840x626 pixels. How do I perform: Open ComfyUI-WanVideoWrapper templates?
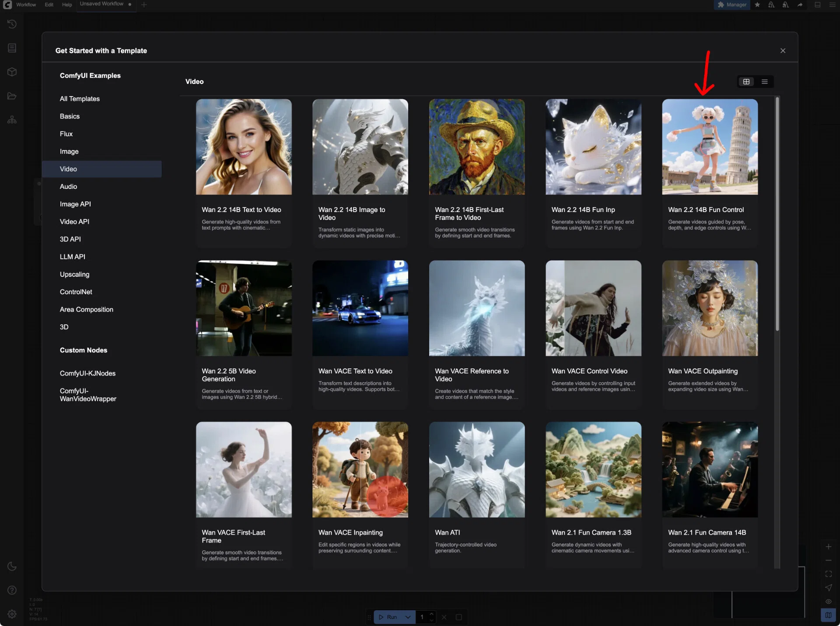[x=88, y=395]
